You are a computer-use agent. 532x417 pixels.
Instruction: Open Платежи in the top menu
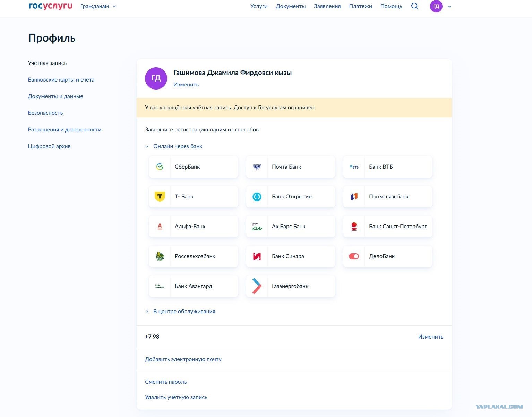[361, 6]
